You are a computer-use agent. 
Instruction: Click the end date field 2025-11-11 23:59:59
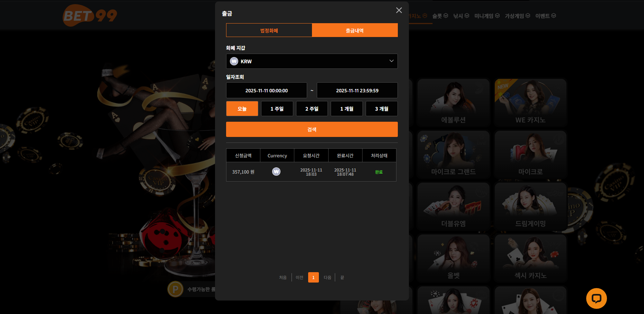pyautogui.click(x=357, y=91)
